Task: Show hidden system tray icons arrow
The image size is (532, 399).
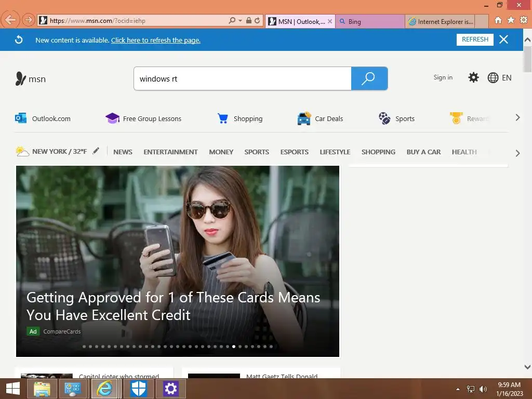Action: click(458, 389)
